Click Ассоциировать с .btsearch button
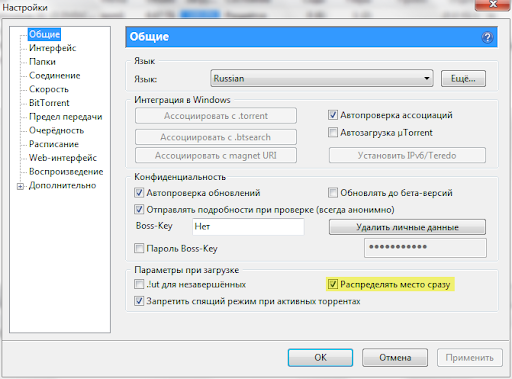This screenshot has height=379, width=512. pyautogui.click(x=216, y=137)
